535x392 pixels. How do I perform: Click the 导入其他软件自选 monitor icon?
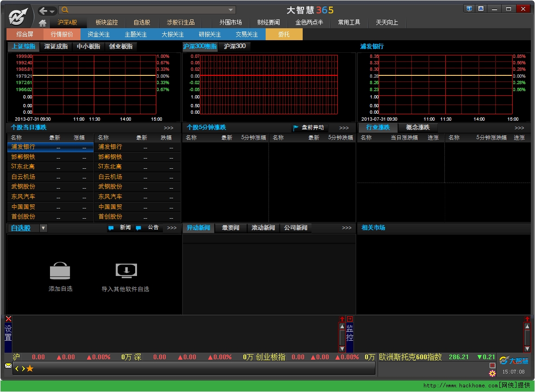click(126, 271)
